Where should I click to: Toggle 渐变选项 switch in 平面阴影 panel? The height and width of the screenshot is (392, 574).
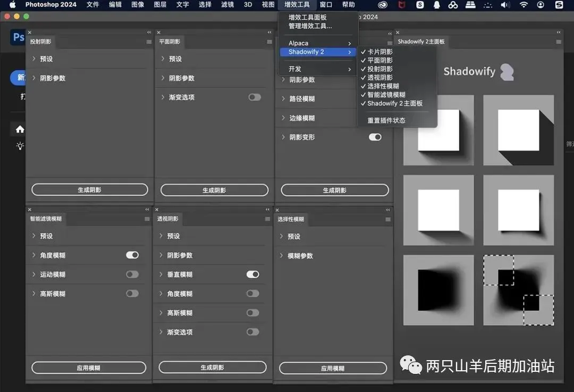click(x=255, y=97)
